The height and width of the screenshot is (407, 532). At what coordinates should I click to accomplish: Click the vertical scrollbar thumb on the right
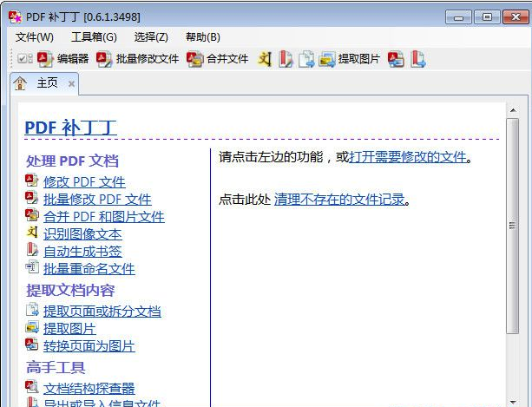click(512, 224)
